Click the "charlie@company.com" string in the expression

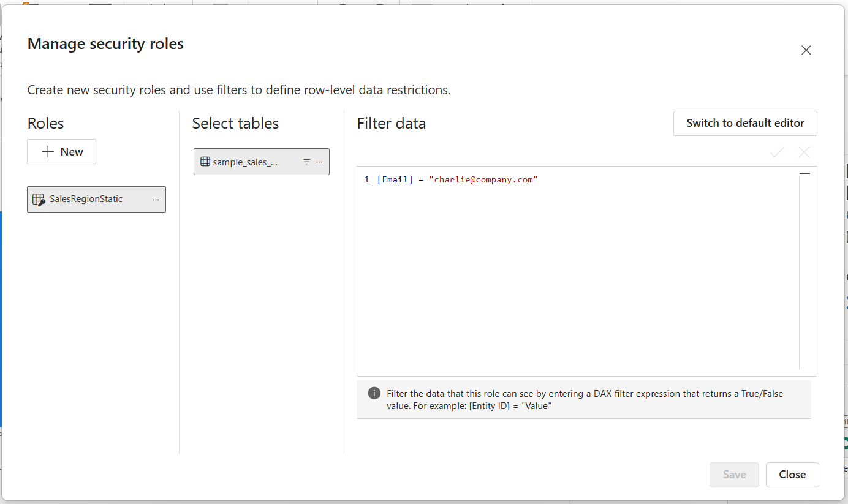click(483, 179)
